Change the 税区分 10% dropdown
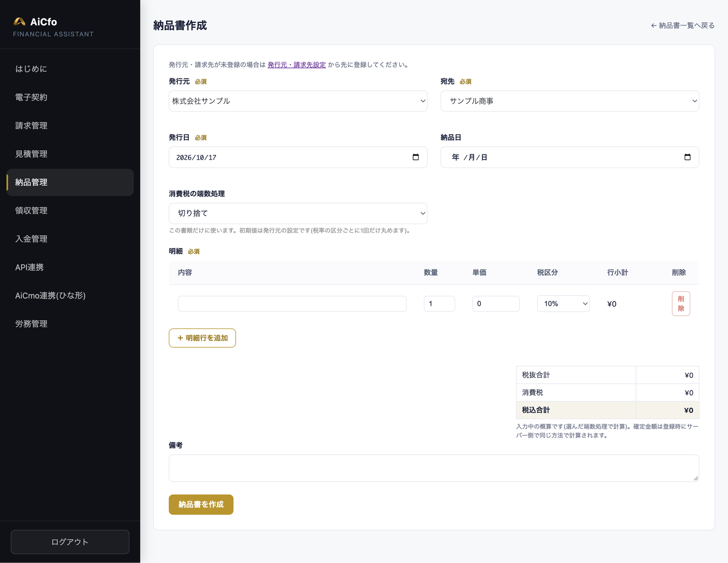 (563, 304)
